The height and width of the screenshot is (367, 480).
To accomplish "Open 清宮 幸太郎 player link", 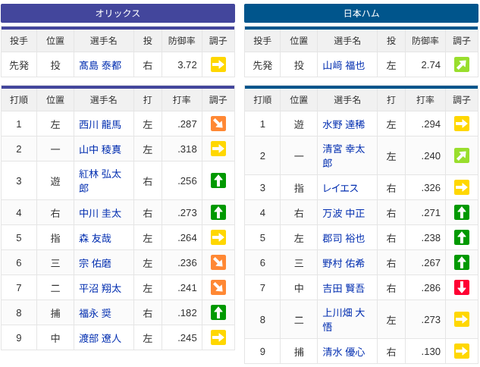I will click(x=344, y=156).
